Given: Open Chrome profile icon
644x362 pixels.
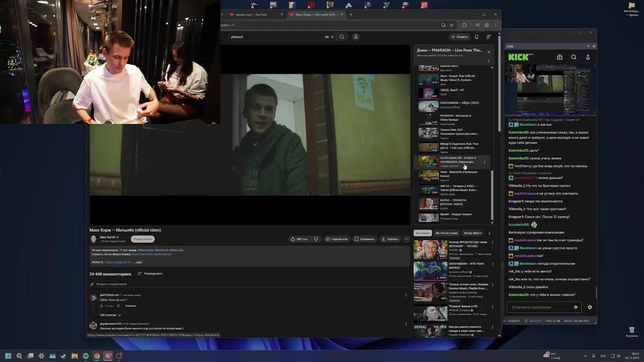Looking at the screenshot, I should pyautogui.click(x=487, y=25).
